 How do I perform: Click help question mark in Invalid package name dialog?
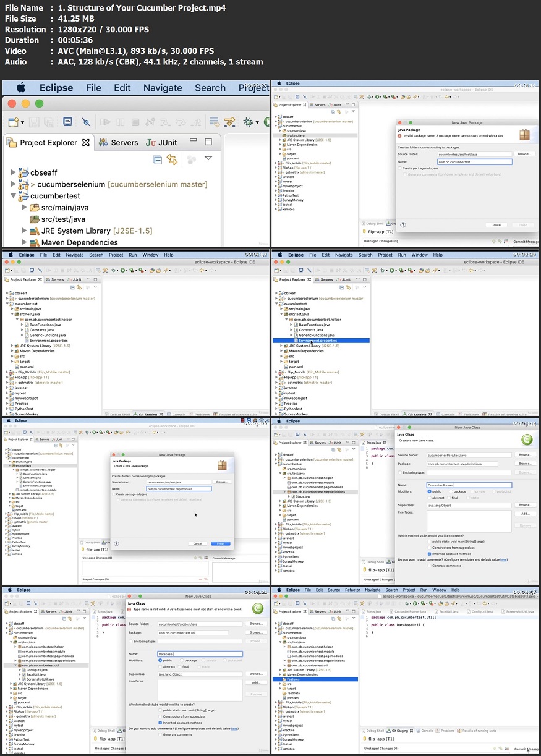(x=403, y=225)
